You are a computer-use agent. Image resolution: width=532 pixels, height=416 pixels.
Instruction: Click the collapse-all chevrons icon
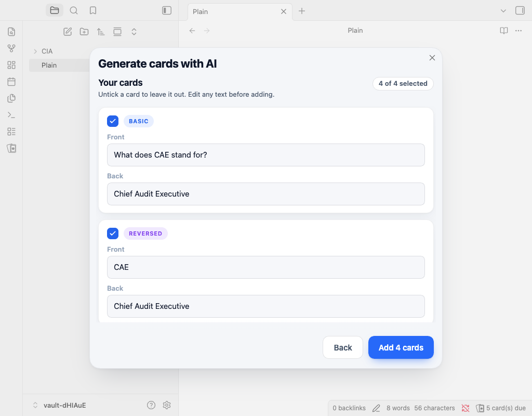tap(134, 32)
